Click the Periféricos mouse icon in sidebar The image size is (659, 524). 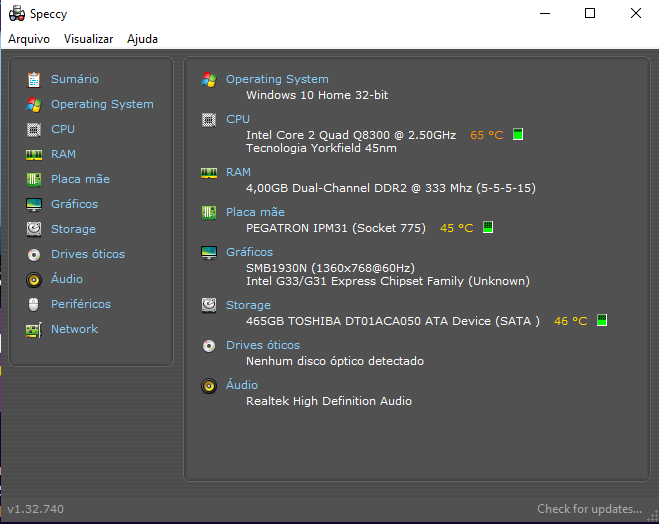pyautogui.click(x=34, y=304)
